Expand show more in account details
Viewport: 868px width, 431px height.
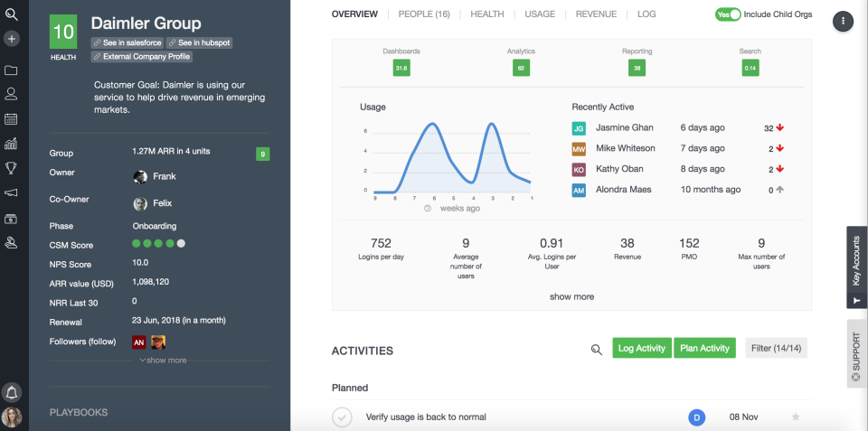(163, 361)
